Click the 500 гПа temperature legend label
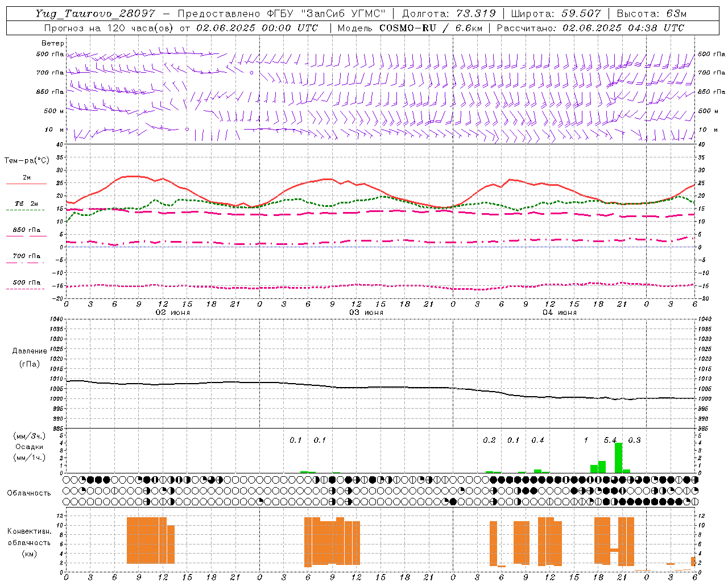Screen dimensions: 728x582 coord(27,282)
